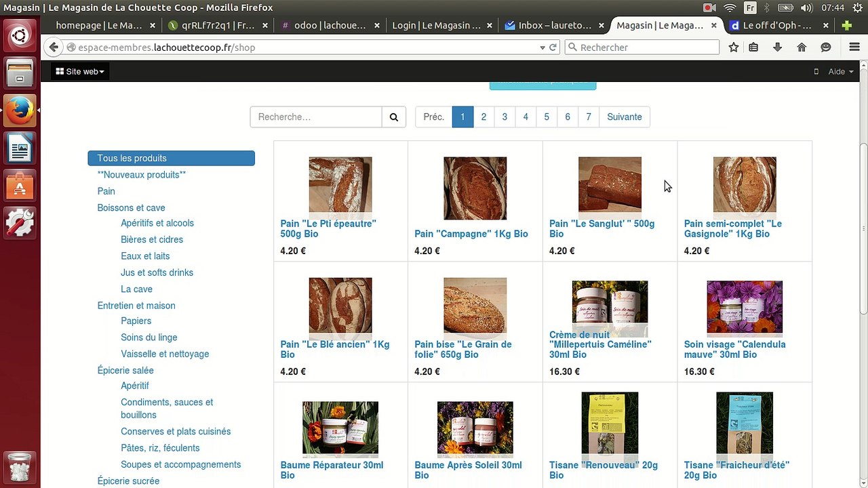Open the Files manager in the launcher
868x488 pixels.
coord(20,73)
